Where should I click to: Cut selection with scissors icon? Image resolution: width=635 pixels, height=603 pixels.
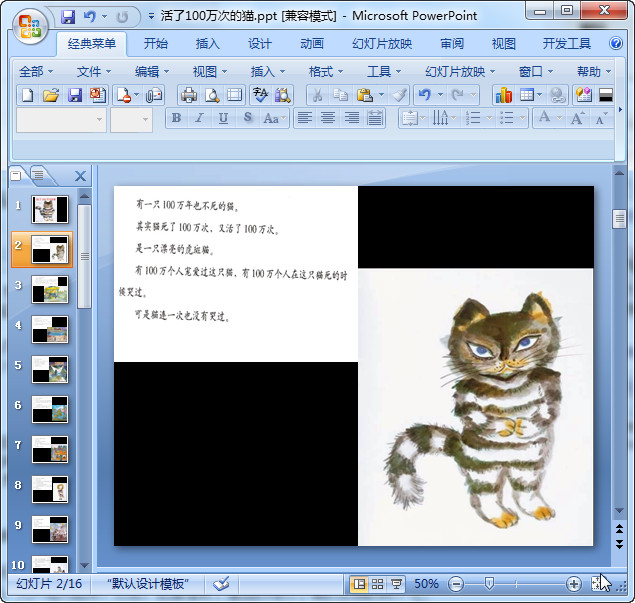pyautogui.click(x=318, y=95)
